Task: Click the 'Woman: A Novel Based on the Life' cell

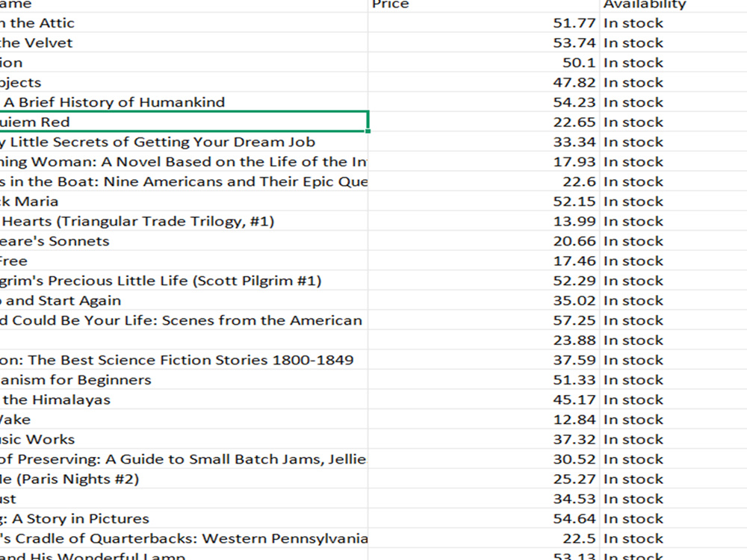Action: (x=184, y=161)
